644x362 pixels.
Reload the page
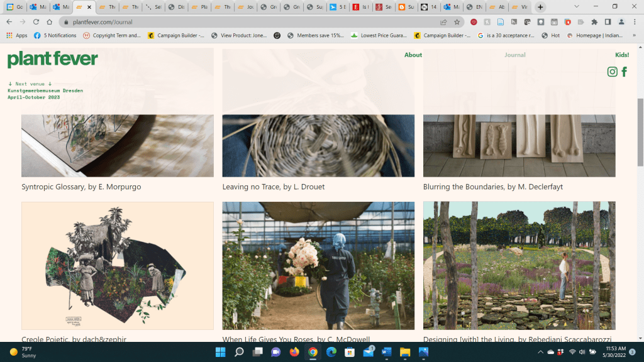point(36,22)
